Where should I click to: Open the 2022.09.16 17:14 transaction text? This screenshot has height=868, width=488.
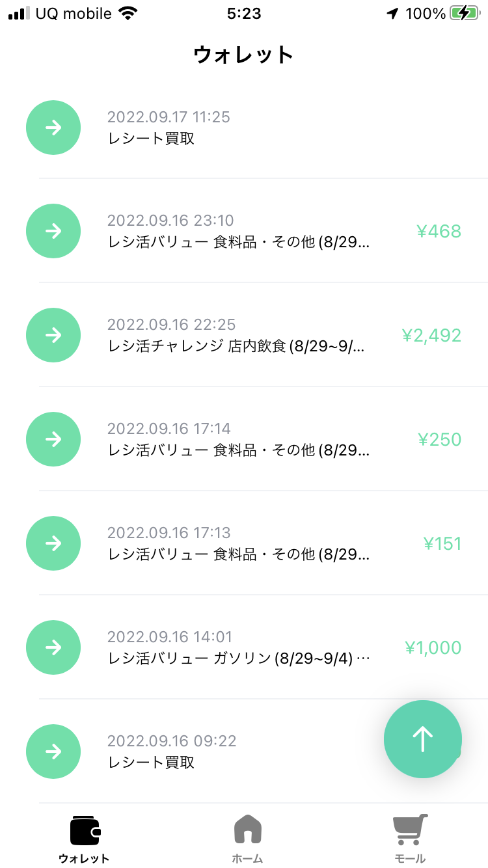[x=239, y=440]
